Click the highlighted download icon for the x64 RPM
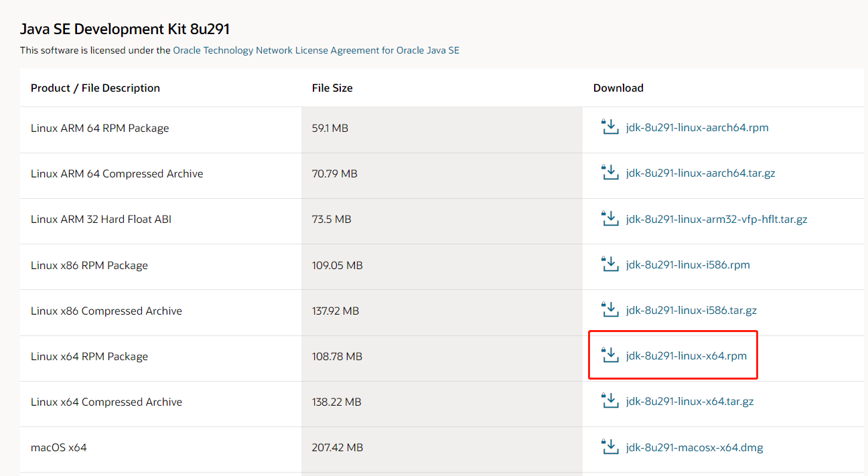This screenshot has height=476, width=868. point(609,355)
